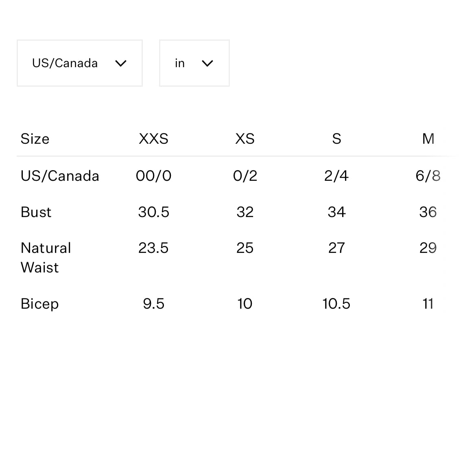Image resolution: width=476 pixels, height=459 pixels.
Task: Select the 36 bust measurement for M
Action: (428, 212)
